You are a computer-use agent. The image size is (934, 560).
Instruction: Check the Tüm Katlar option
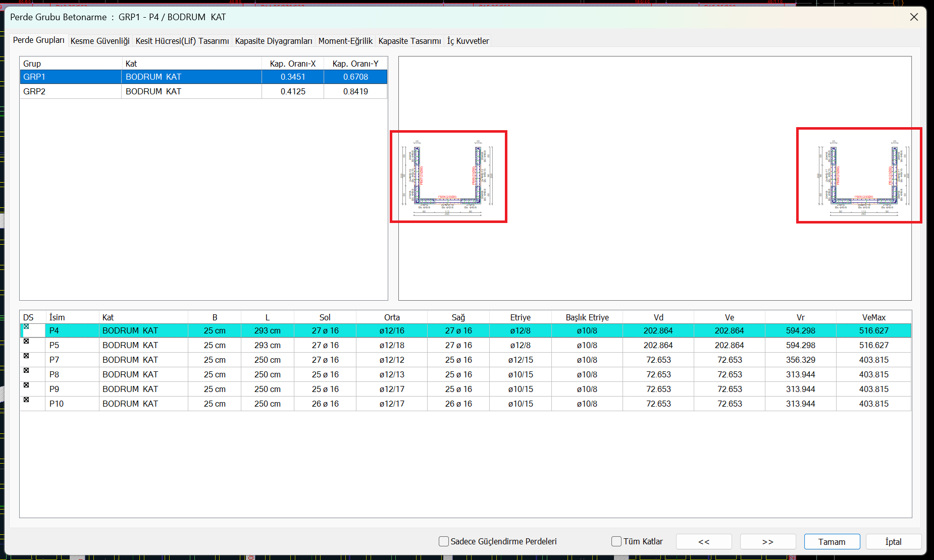coord(616,541)
